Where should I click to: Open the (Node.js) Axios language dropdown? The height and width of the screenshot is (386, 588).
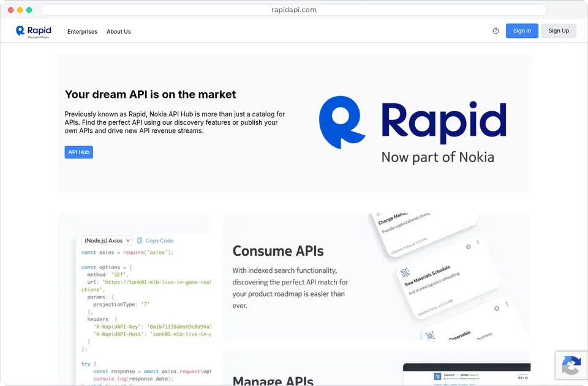click(x=107, y=241)
